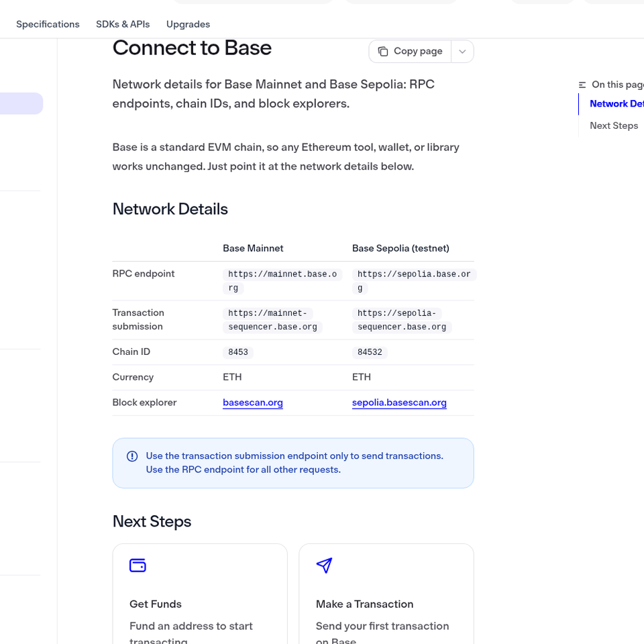644x644 pixels.
Task: Open the SDKs & APIs tab
Action: [x=123, y=24]
